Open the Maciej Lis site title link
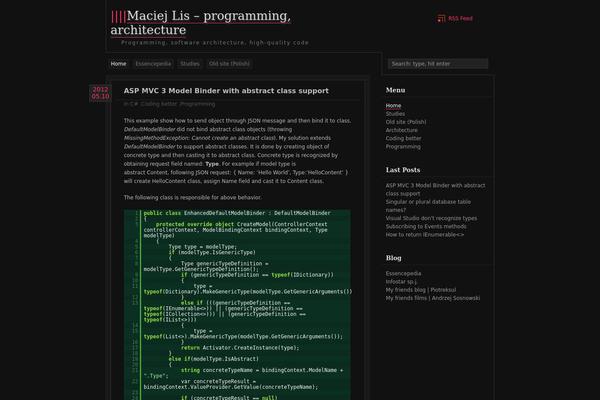Image resolution: width=600 pixels, height=400 pixels. (201, 23)
